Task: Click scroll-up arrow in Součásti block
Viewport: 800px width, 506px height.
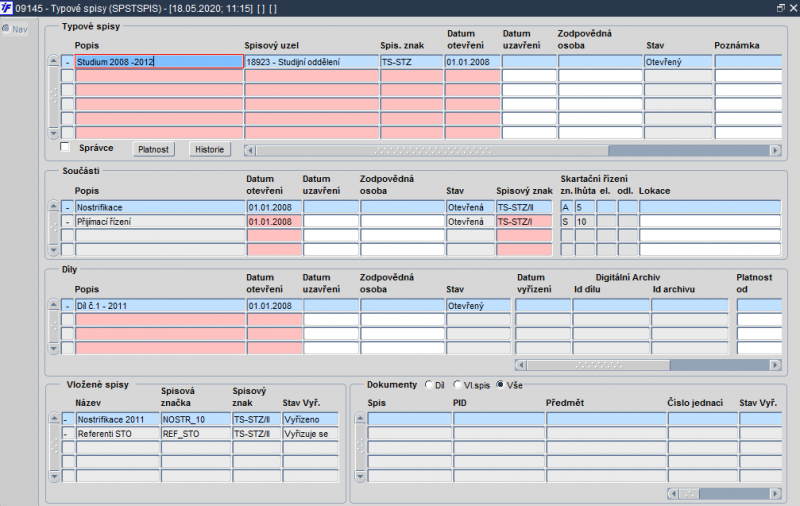Action: (x=54, y=206)
